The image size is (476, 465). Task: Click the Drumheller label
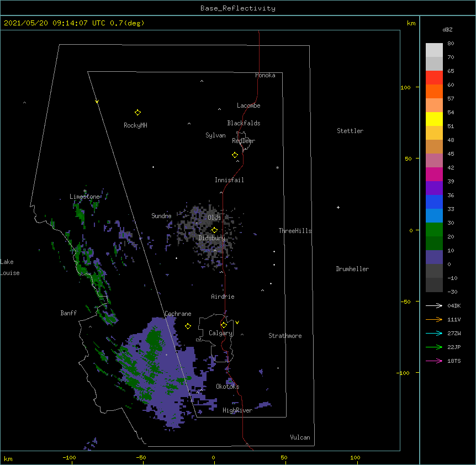[x=352, y=269]
